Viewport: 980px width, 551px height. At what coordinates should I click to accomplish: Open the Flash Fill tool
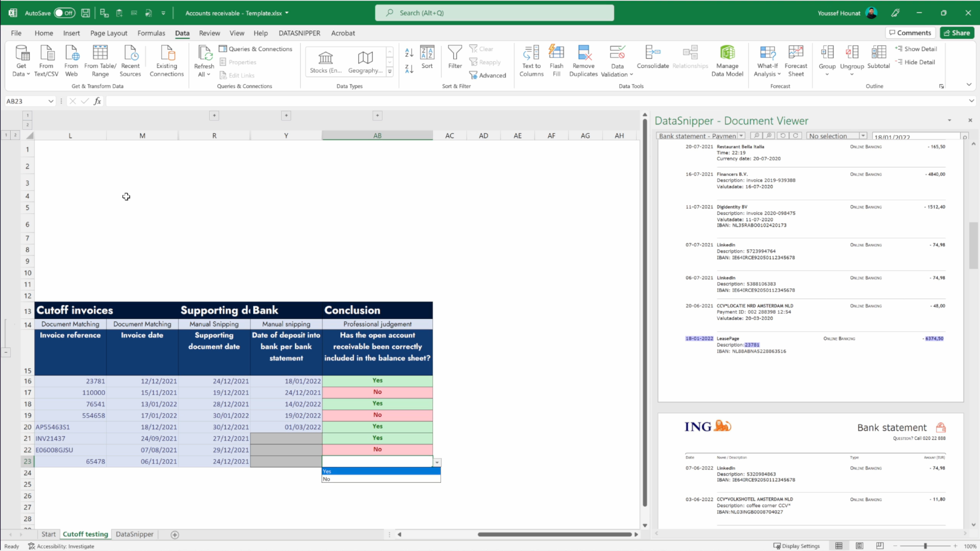[556, 60]
